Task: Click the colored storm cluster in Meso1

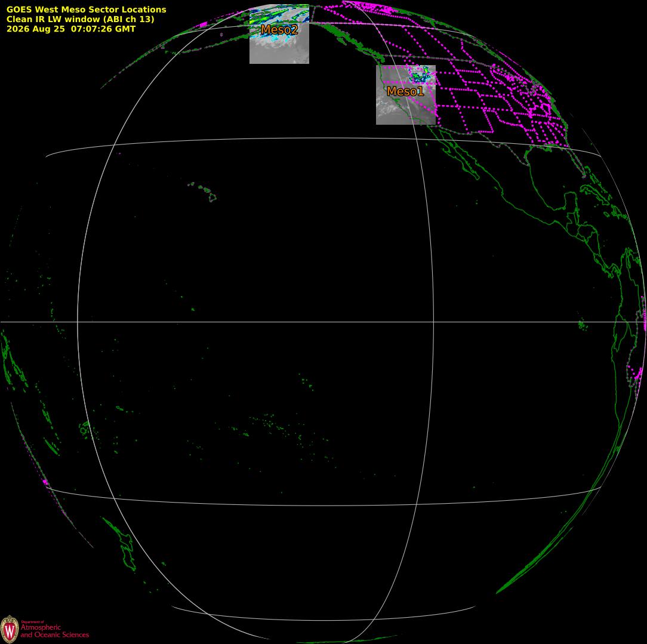Action: click(421, 75)
